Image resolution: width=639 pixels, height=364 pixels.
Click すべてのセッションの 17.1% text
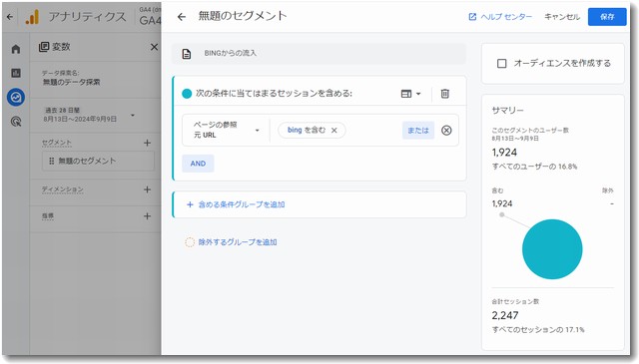(538, 330)
